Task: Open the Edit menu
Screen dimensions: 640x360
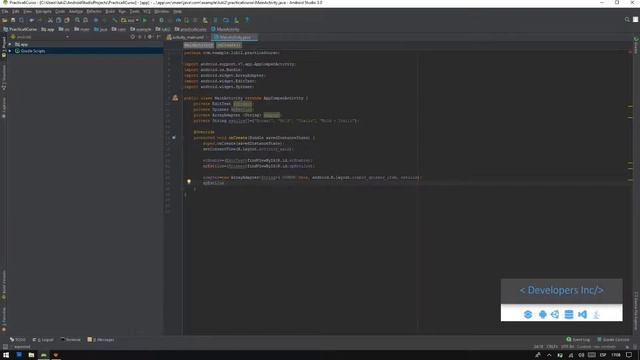Action: click(x=16, y=11)
